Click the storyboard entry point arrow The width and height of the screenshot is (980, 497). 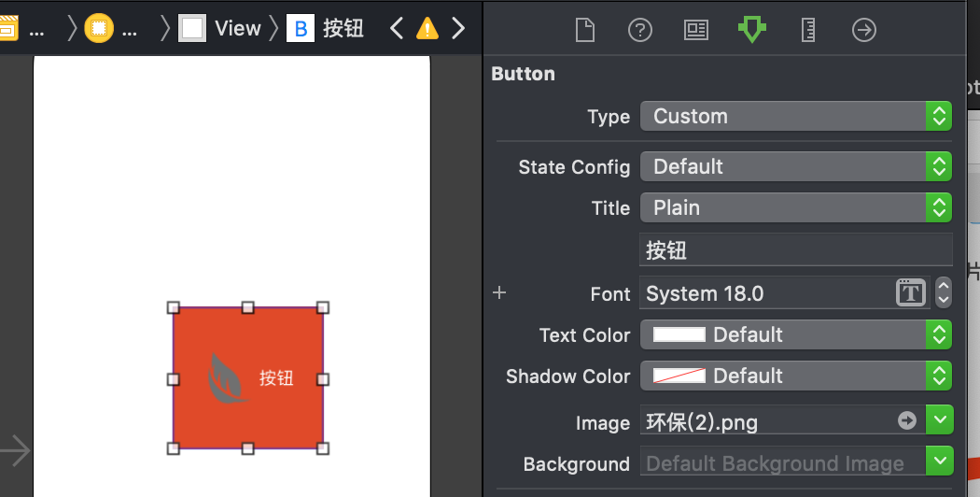coord(15,450)
